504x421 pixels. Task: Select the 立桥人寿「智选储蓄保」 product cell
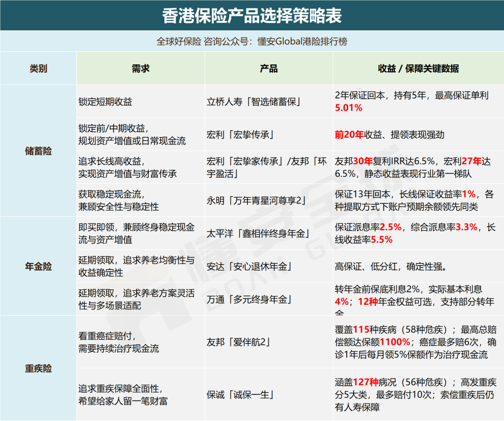coord(253,102)
